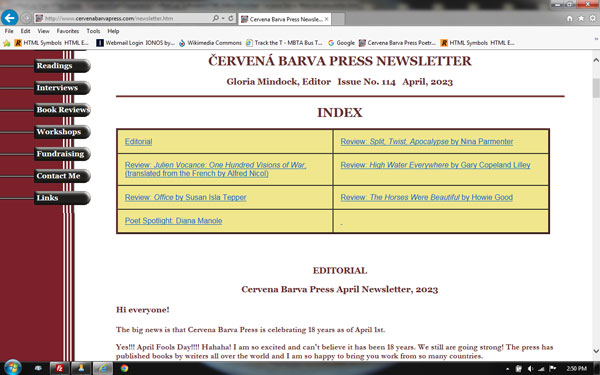Open the last HTML Symbols bookmark

478,43
